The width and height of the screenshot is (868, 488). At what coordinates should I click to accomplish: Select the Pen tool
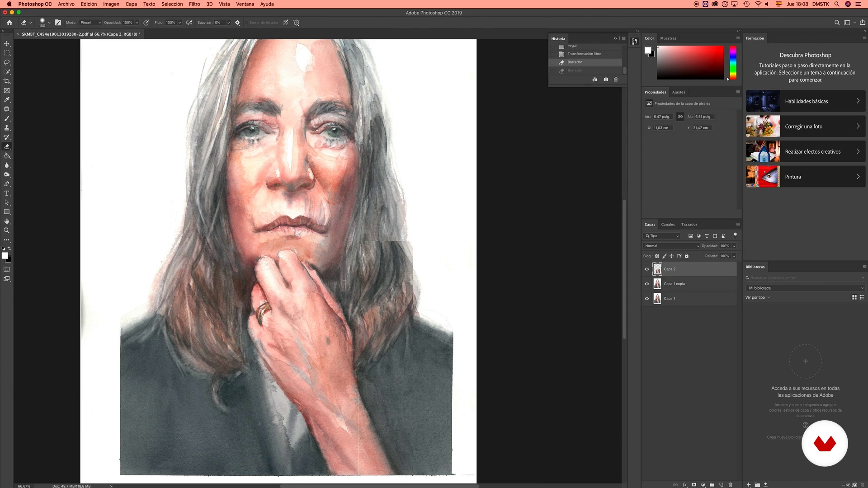[7, 184]
